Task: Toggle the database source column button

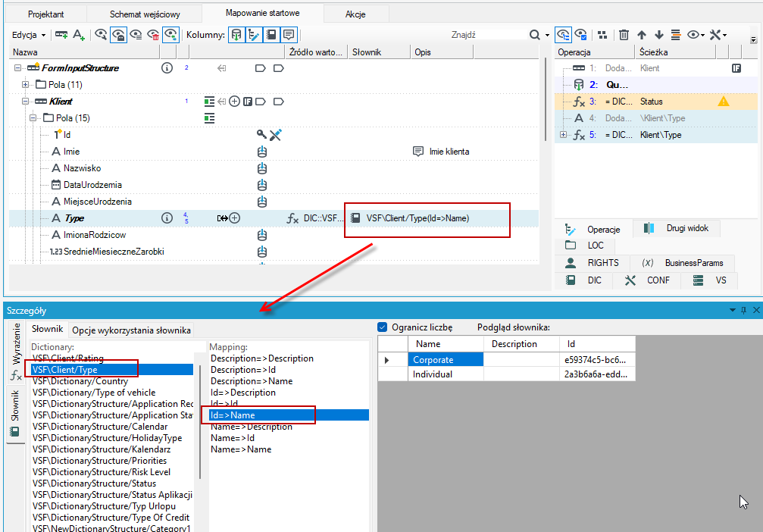Action: tap(236, 35)
